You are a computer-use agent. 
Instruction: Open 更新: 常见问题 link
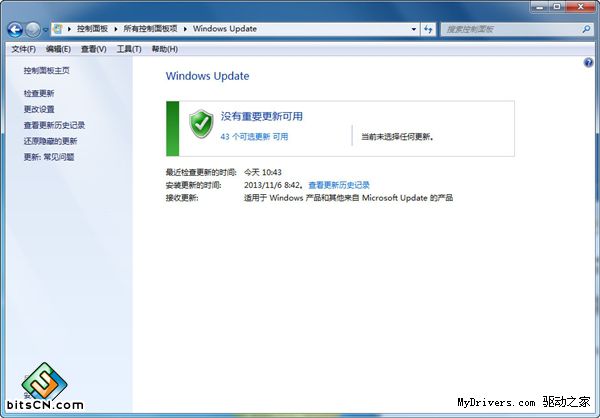click(x=49, y=157)
